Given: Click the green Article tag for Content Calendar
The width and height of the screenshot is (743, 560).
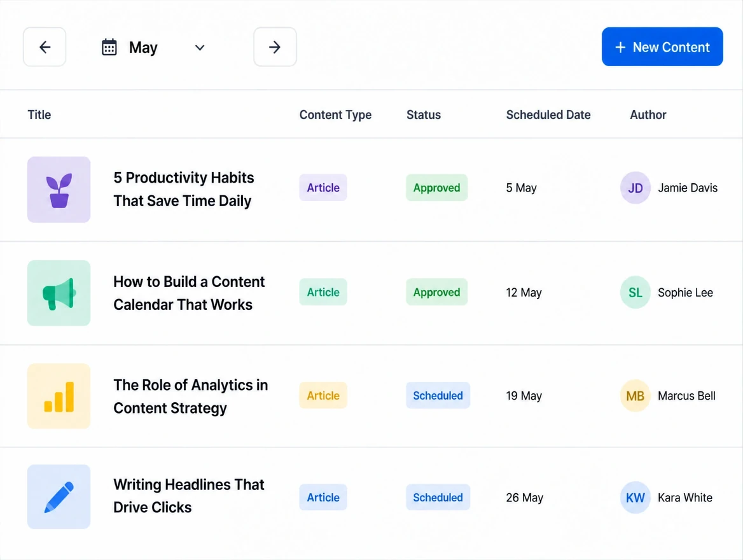Looking at the screenshot, I should coord(323,292).
